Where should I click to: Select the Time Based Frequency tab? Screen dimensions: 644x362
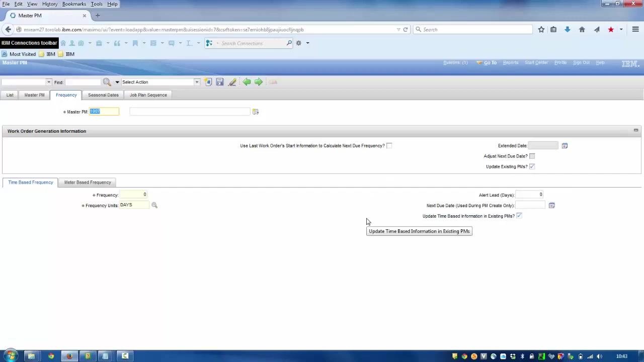[x=30, y=183]
